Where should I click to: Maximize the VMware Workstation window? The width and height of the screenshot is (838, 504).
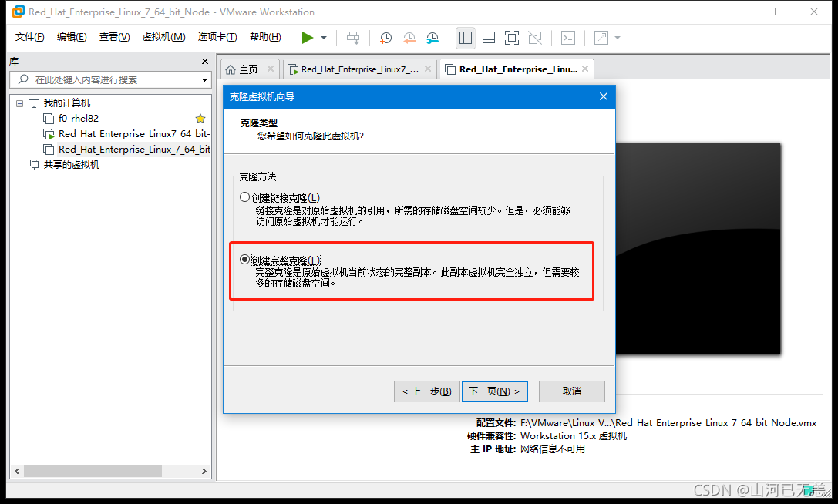coord(779,12)
